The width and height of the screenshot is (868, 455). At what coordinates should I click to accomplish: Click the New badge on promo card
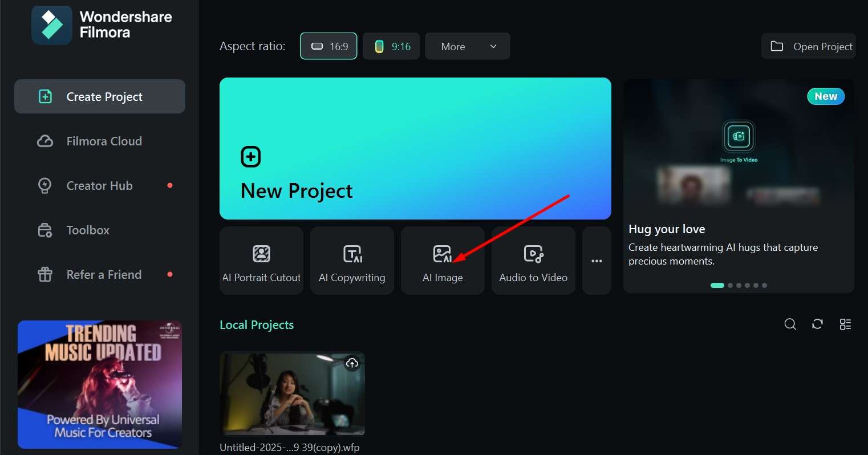(826, 96)
